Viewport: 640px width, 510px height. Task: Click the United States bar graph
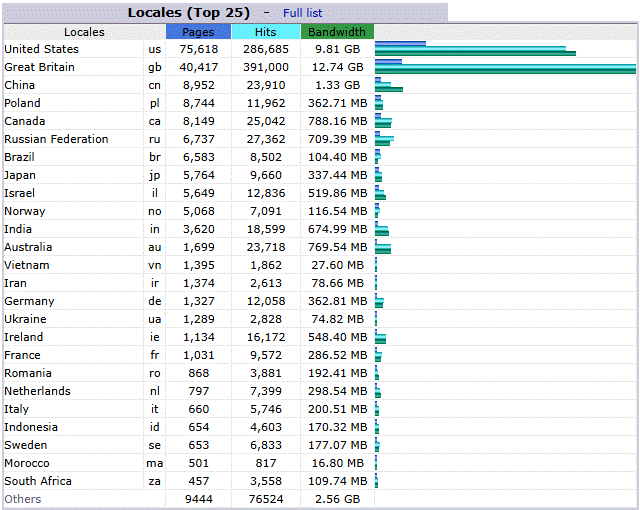pos(475,49)
